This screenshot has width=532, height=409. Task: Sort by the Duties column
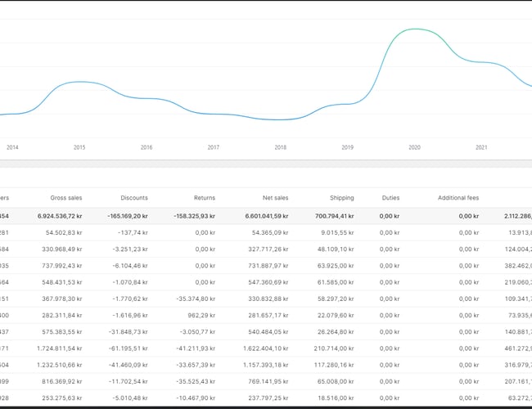tap(390, 198)
